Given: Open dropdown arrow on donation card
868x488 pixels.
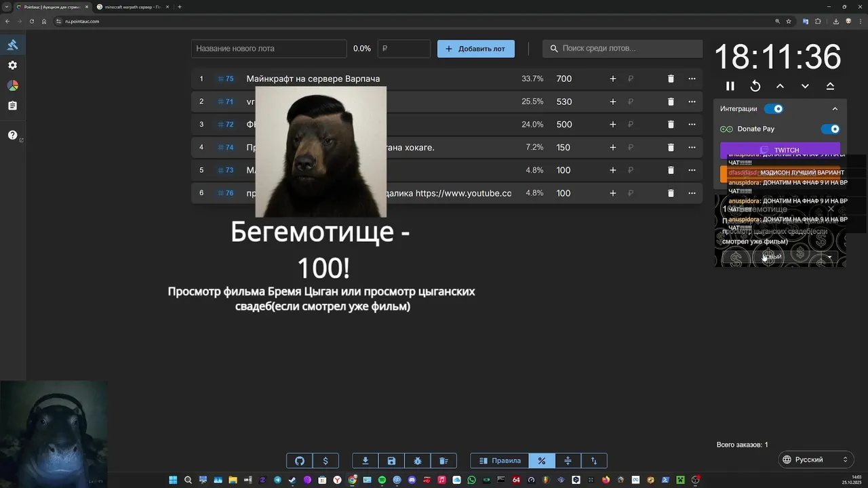Looking at the screenshot, I should tap(829, 257).
